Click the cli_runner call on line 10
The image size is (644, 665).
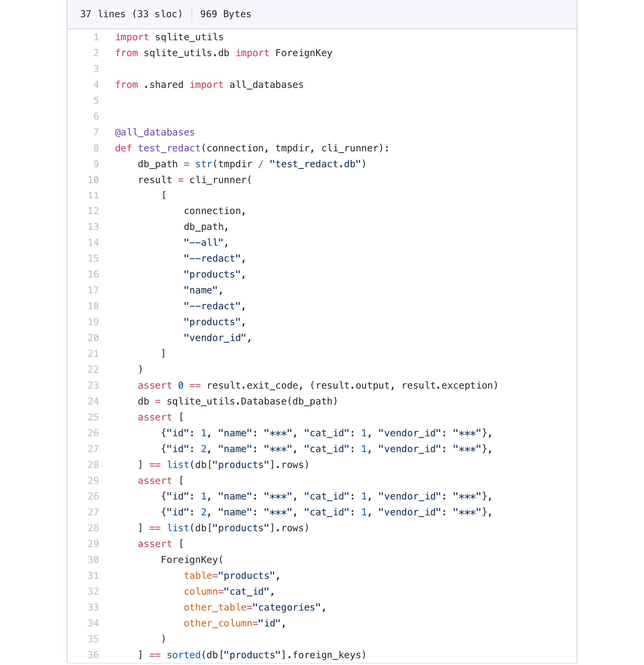tap(218, 180)
